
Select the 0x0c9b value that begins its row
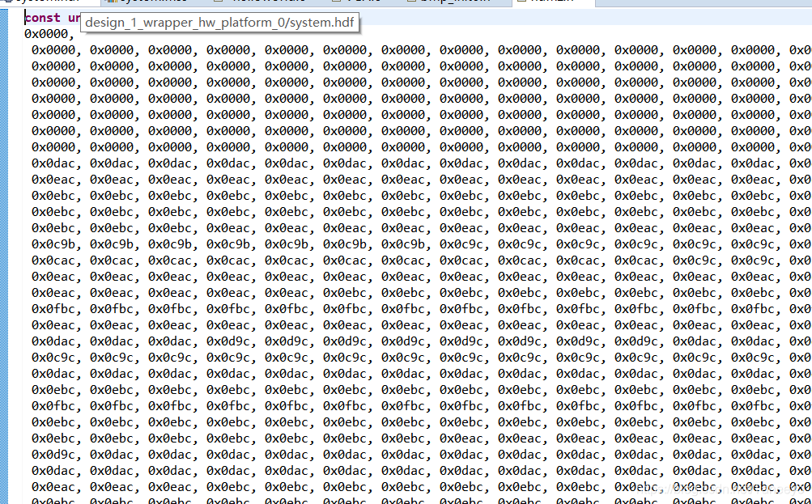click(53, 244)
